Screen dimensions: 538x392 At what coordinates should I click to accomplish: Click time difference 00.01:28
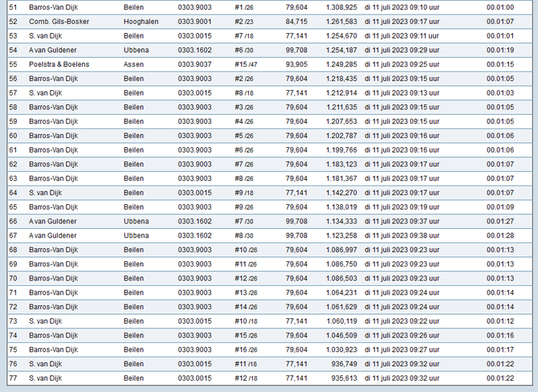click(500, 235)
